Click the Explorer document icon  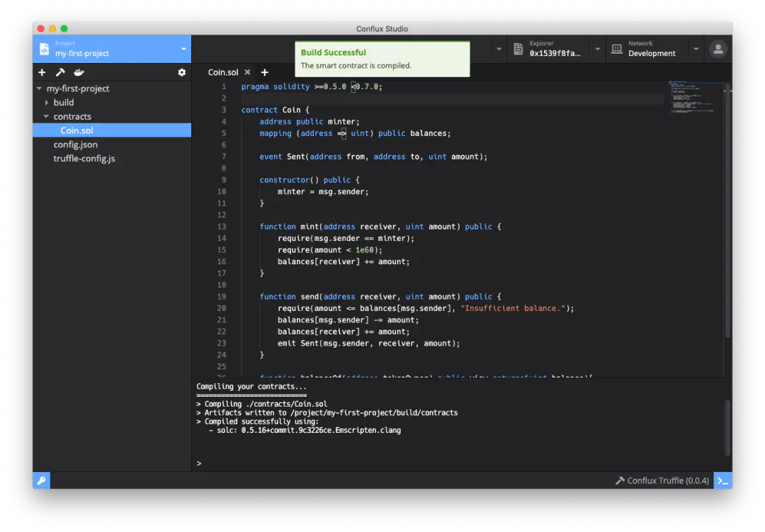pyautogui.click(x=518, y=49)
